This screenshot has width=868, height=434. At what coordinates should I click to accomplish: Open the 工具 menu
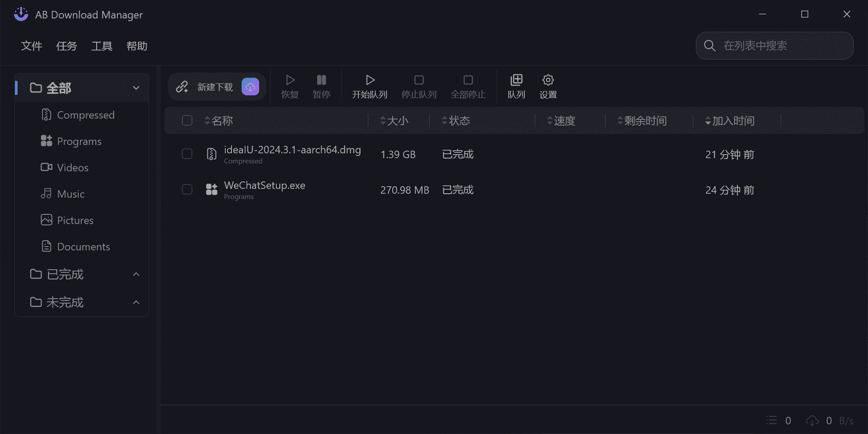[101, 46]
